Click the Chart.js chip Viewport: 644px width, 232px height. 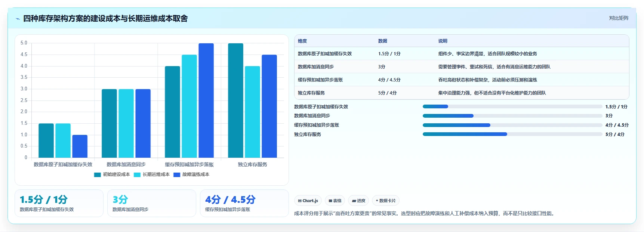[308, 201]
